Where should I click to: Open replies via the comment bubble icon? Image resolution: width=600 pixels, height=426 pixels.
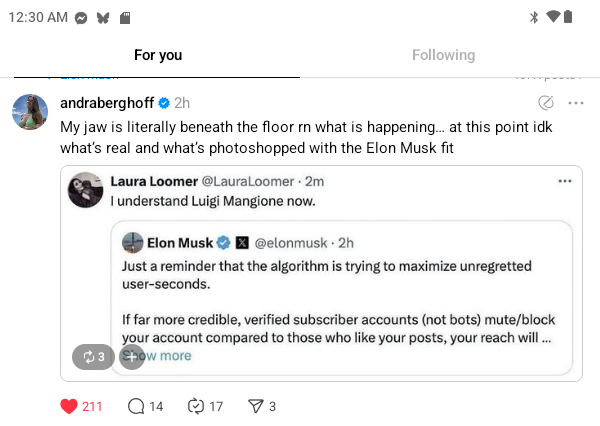pos(137,406)
